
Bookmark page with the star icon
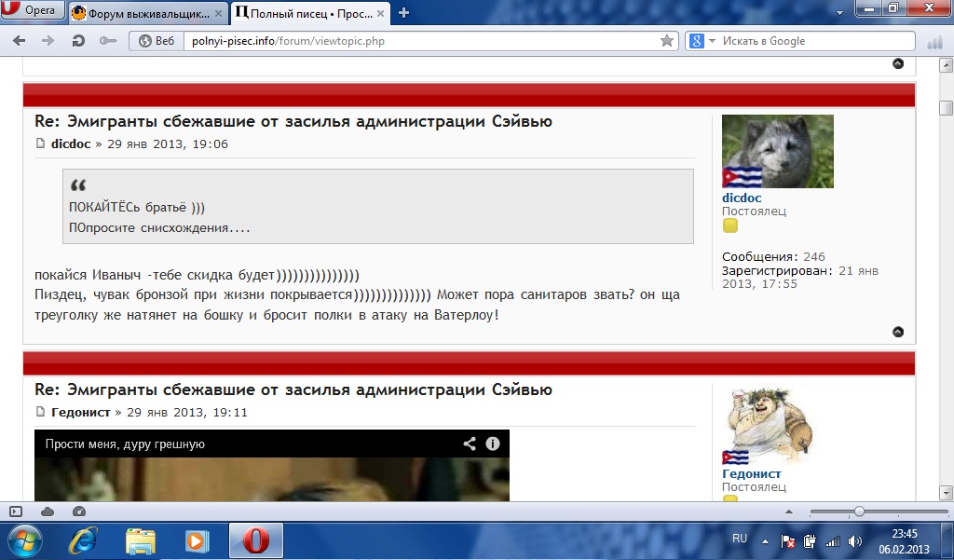tap(667, 41)
